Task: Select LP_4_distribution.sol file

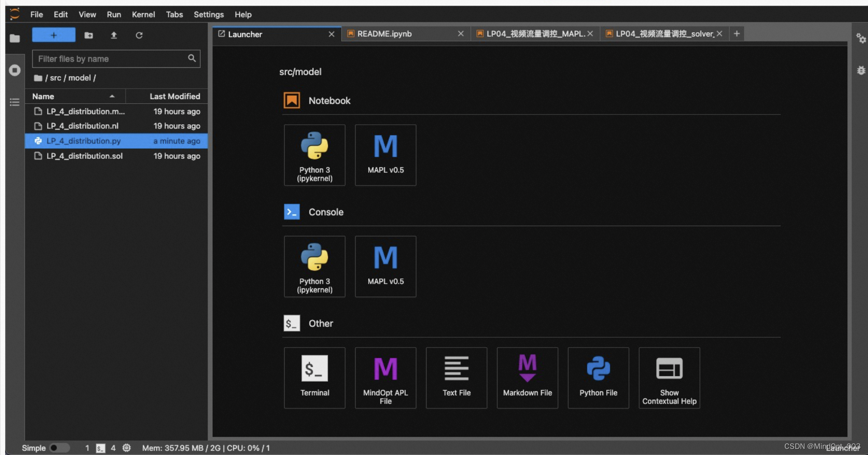Action: [116, 156]
